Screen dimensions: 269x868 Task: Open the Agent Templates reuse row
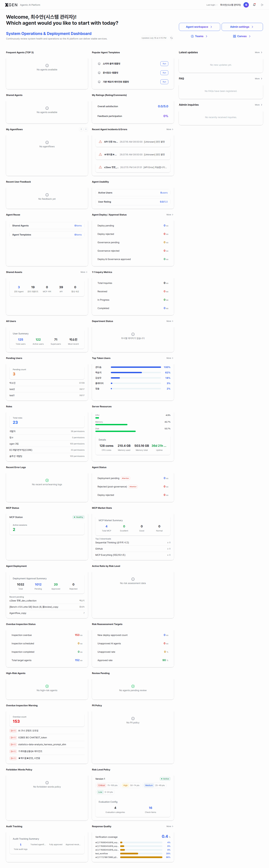47,235
